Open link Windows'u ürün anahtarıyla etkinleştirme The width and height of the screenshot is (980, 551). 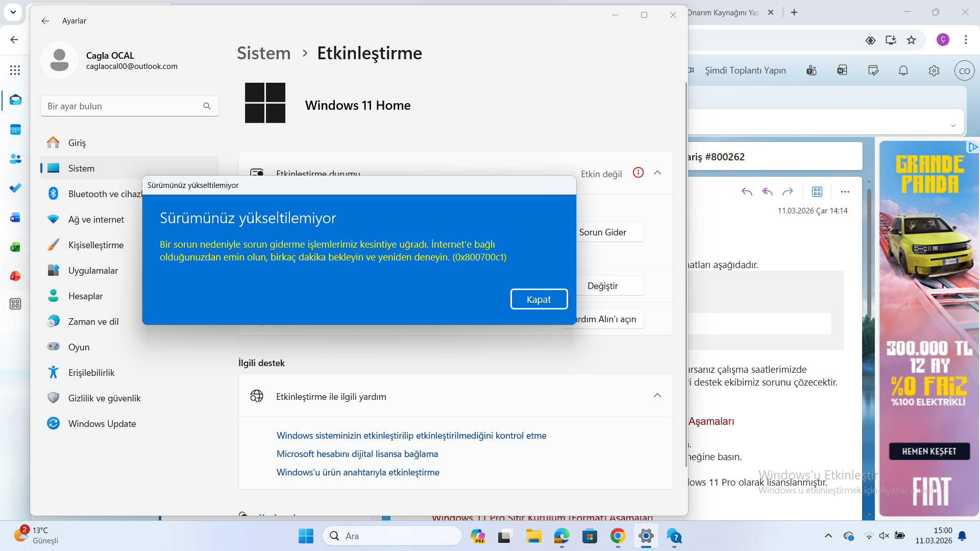tap(358, 472)
